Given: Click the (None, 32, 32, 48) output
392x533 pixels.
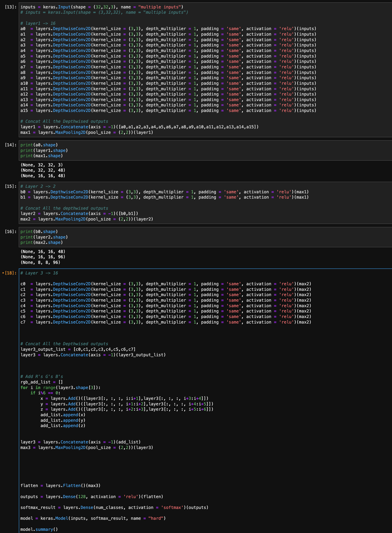Looking at the screenshot, I should point(43,170).
